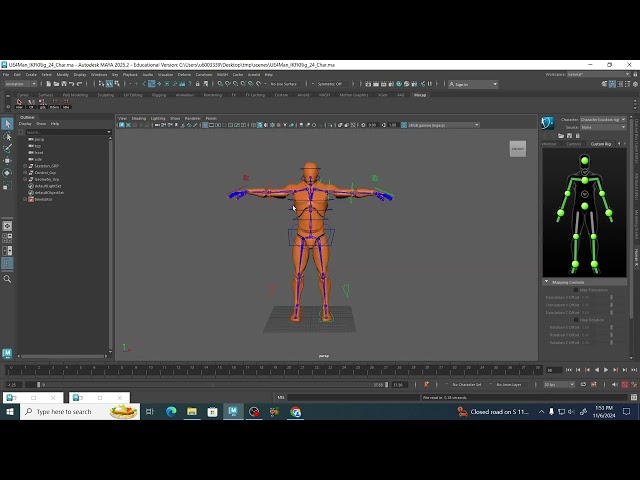Switch to the Custom Rig tab
This screenshot has width=640, height=480.
tap(600, 144)
